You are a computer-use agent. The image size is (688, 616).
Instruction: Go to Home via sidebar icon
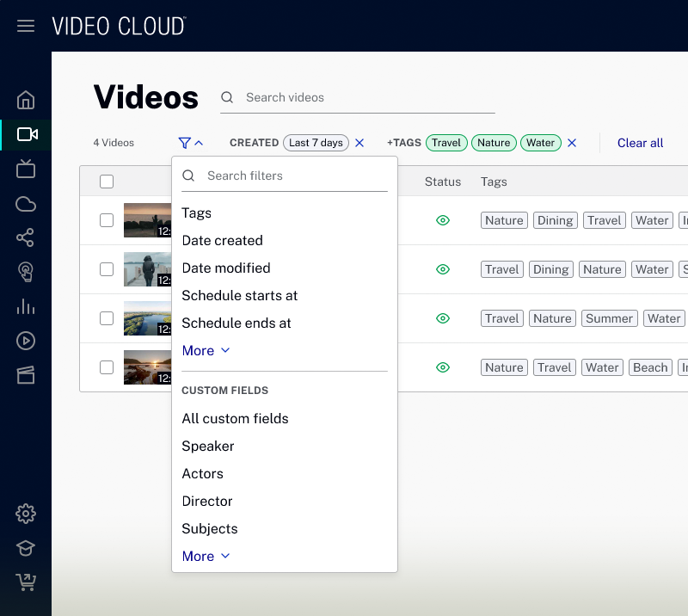(26, 100)
